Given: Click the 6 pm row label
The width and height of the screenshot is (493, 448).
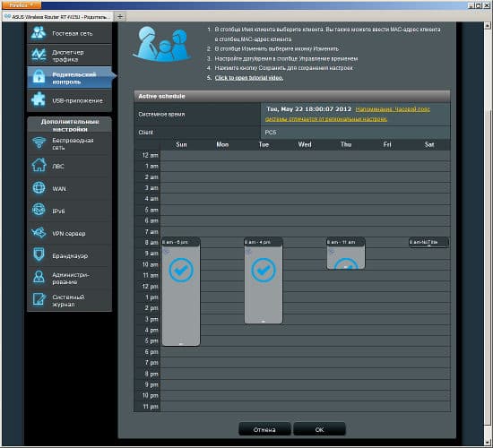Looking at the screenshot, I should (151, 352).
